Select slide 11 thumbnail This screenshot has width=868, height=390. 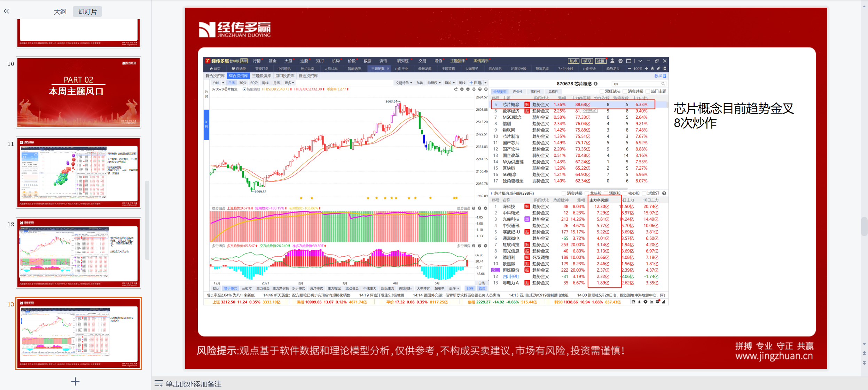pyautogui.click(x=78, y=173)
